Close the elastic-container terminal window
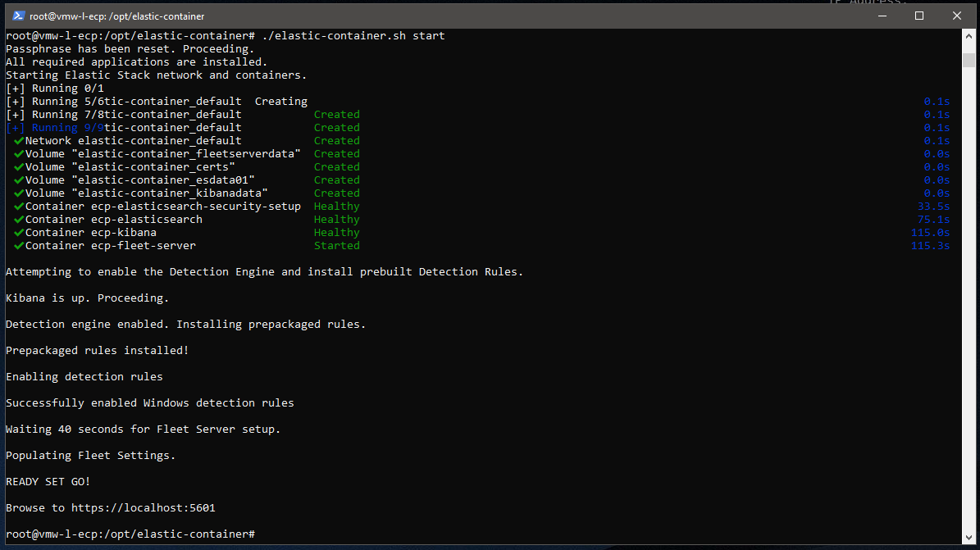This screenshot has height=550, width=980. (956, 16)
